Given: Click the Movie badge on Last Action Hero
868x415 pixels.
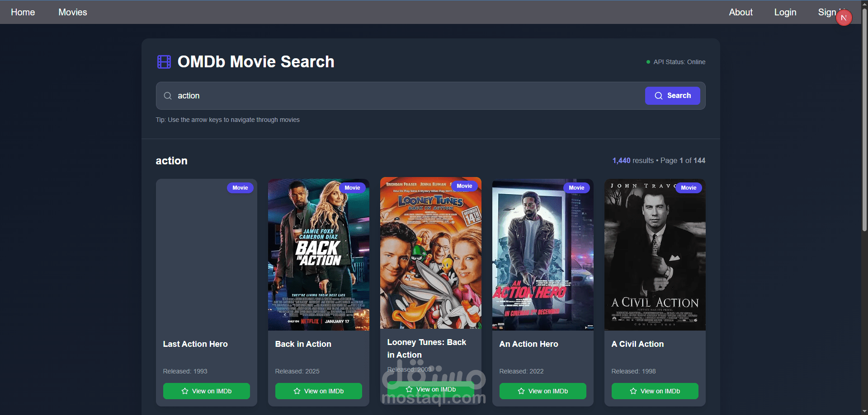Looking at the screenshot, I should pyautogui.click(x=240, y=188).
